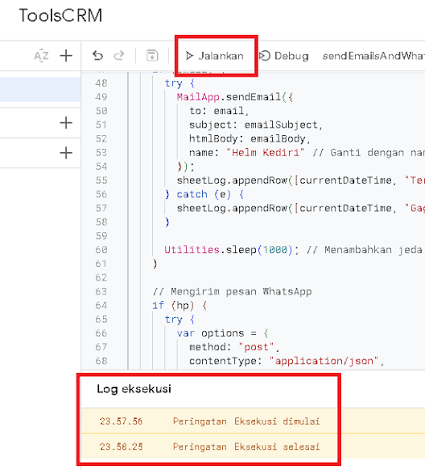Click sheetLog.appendRow on line 55
The height and width of the screenshot is (470, 425).
(x=232, y=180)
